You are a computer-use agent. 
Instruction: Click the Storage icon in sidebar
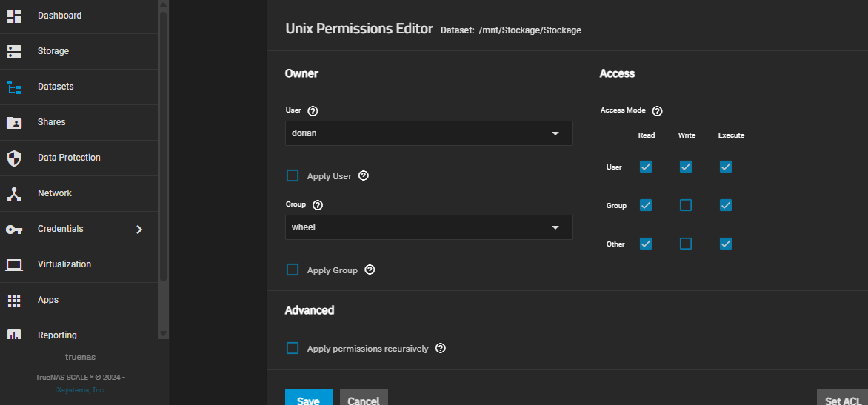14,51
